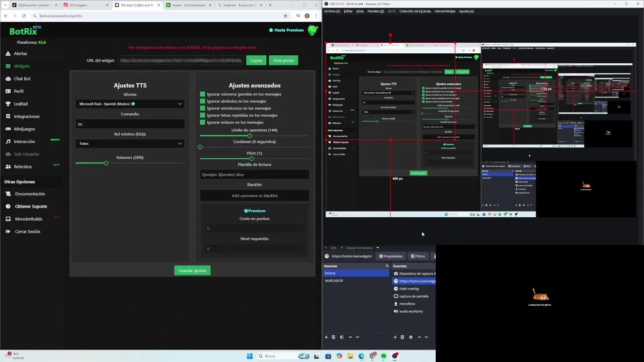Open Propiedades of selected OBS source

390,256
